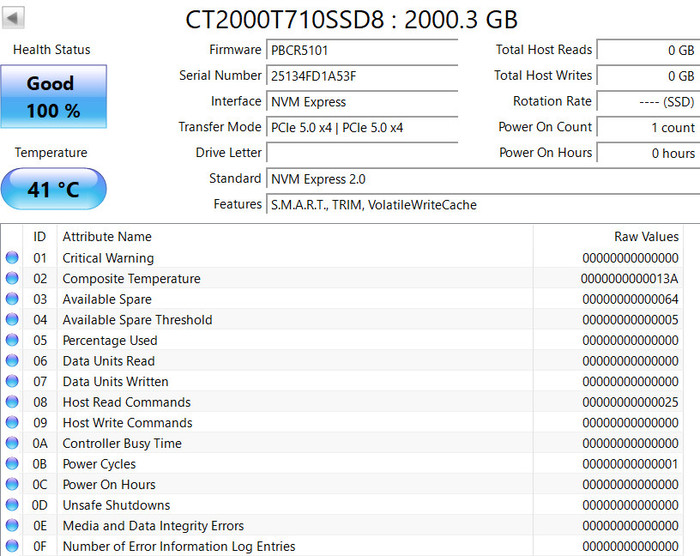Select the Media and Data Integrity Errors name
Screen dimensions: 700x556
tap(153, 526)
